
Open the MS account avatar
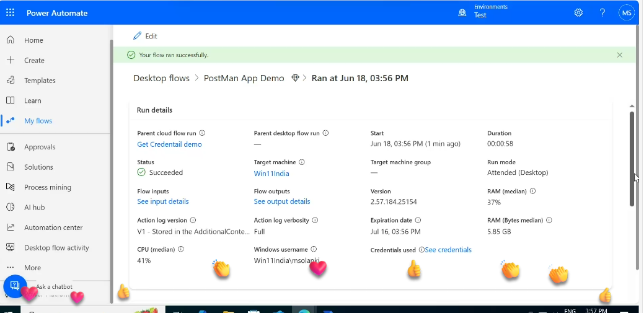point(627,13)
